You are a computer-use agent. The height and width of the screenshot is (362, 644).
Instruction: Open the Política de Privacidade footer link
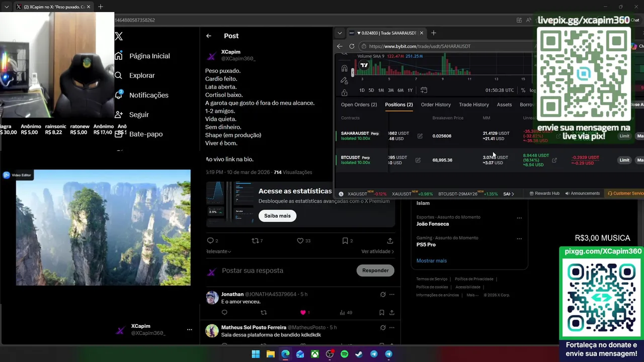tap(474, 279)
